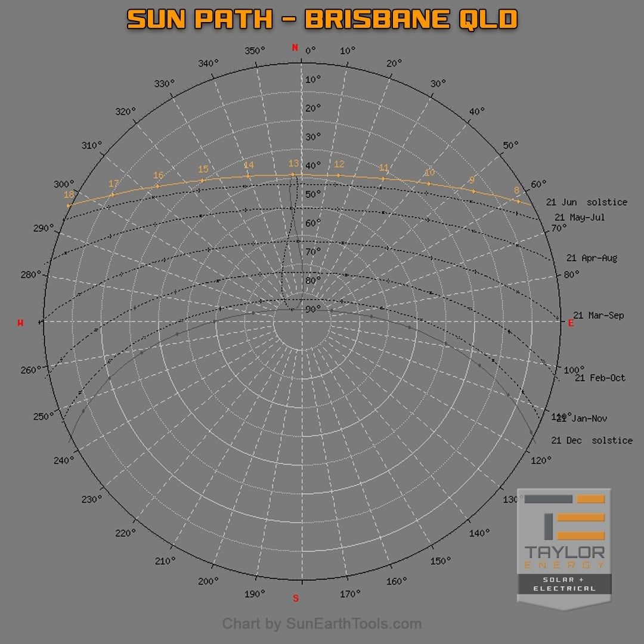The image size is (644, 644).
Task: Click the red E east compass marker
Action: 571,323
